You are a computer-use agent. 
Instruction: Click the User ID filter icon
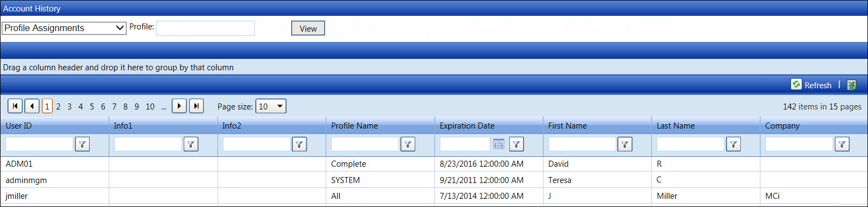[82, 144]
